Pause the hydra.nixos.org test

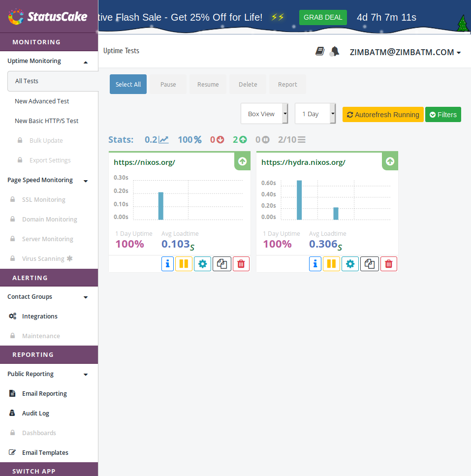pyautogui.click(x=331, y=263)
